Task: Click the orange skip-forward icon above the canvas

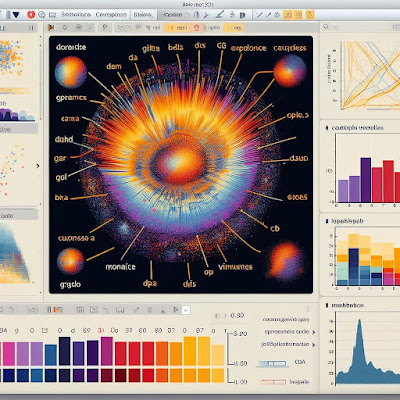Action: click(51, 27)
